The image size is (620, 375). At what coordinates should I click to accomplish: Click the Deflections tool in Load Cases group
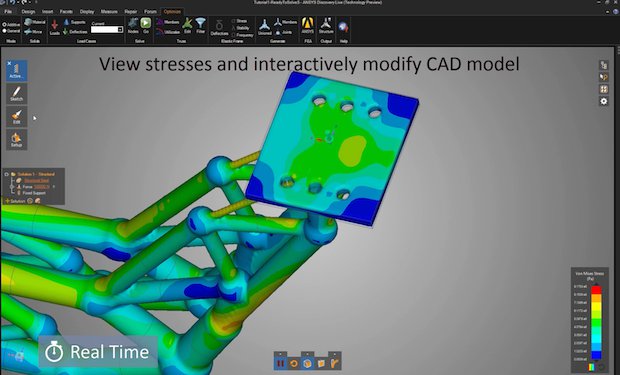[x=75, y=32]
